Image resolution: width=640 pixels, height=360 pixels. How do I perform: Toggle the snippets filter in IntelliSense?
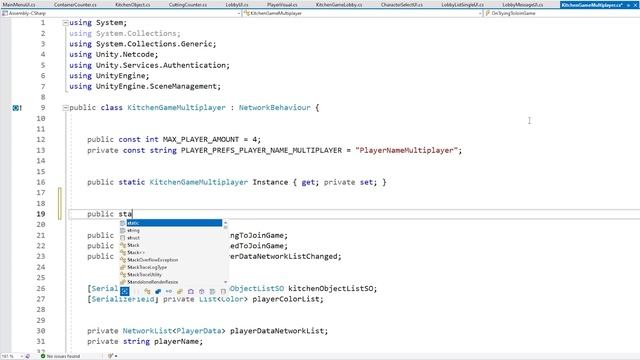tap(223, 291)
